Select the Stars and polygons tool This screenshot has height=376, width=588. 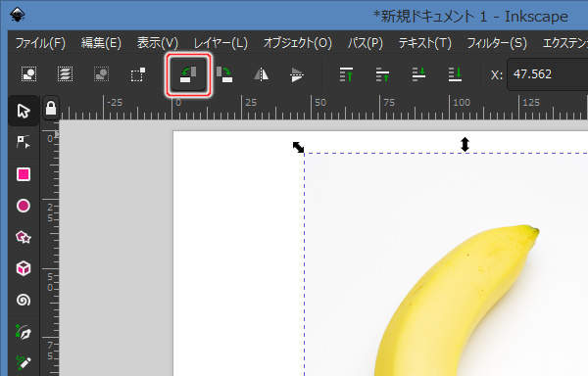[x=24, y=237]
